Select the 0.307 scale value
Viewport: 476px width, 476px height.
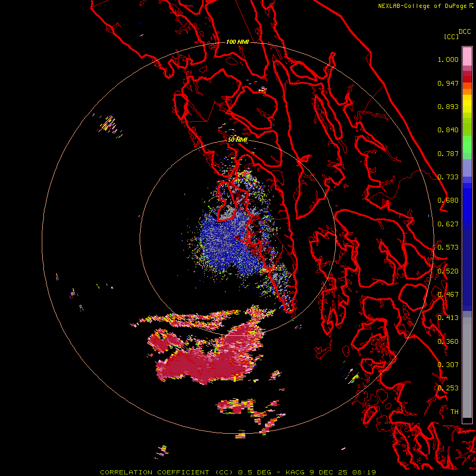[x=448, y=365]
